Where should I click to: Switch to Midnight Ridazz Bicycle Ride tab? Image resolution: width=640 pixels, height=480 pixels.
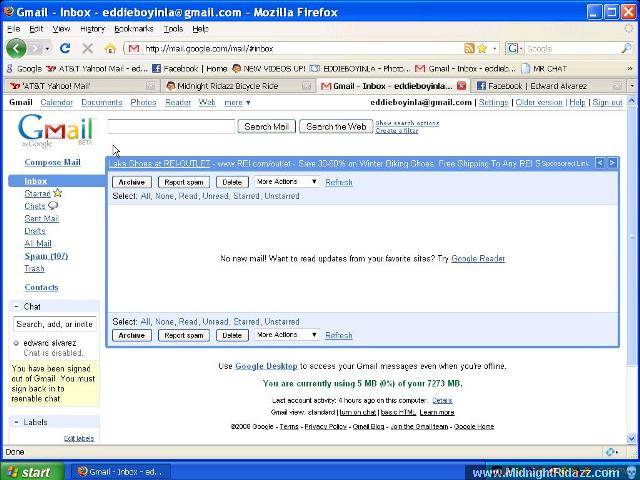tap(239, 86)
